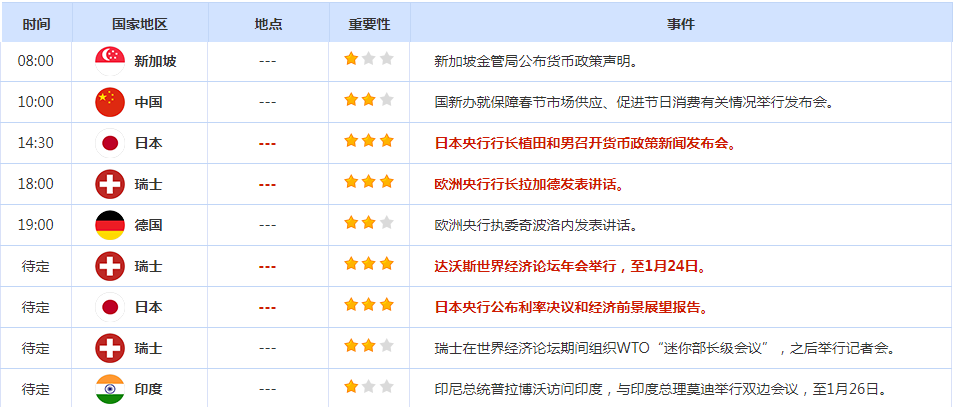
Task: Click the Switzerland flag in the 18:00 row
Action: click(x=110, y=184)
